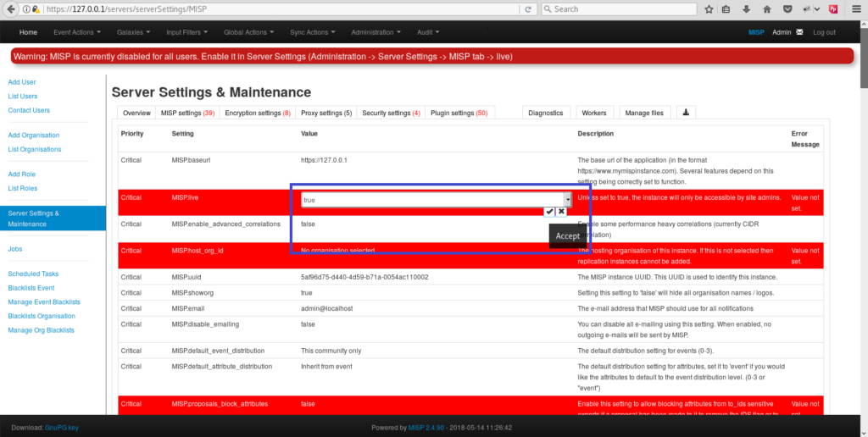Screen dimensions: 868x437
Task: Bookmark this page with the star icon
Action: pyautogui.click(x=709, y=9)
